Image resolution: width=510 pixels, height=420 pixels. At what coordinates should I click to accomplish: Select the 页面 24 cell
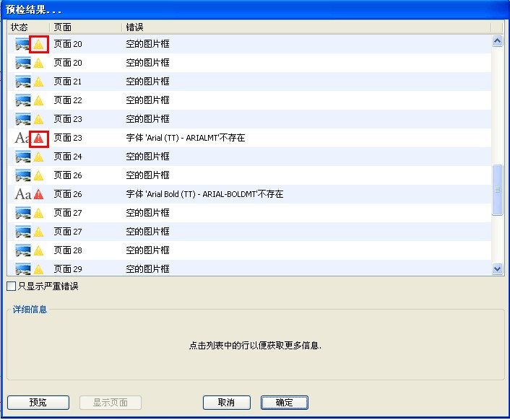[x=68, y=157]
